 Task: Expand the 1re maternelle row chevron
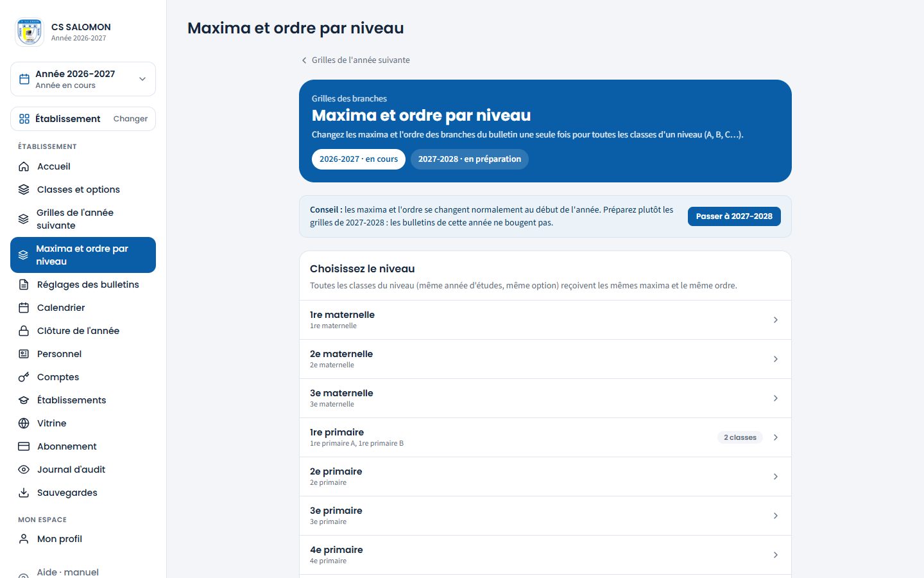(776, 320)
